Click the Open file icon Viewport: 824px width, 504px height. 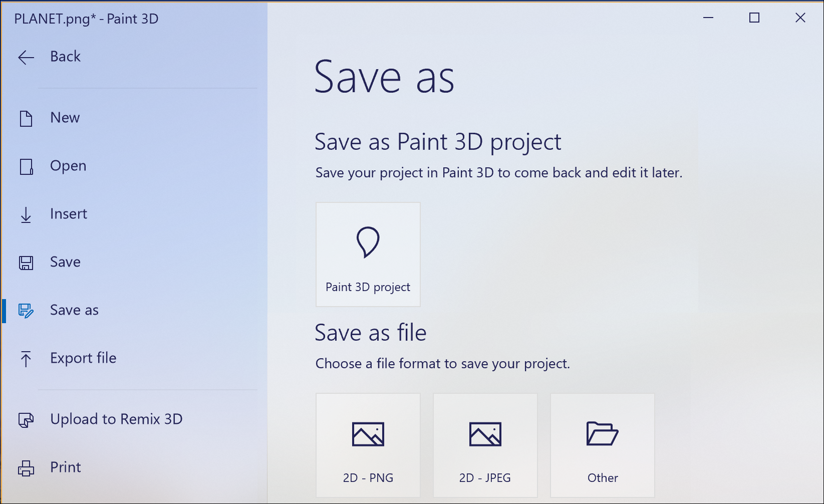point(26,166)
